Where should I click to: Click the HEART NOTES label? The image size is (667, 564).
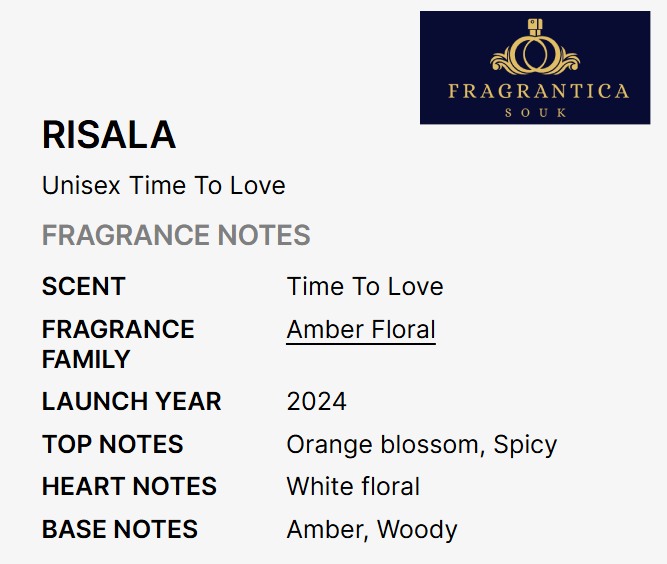[129, 487]
